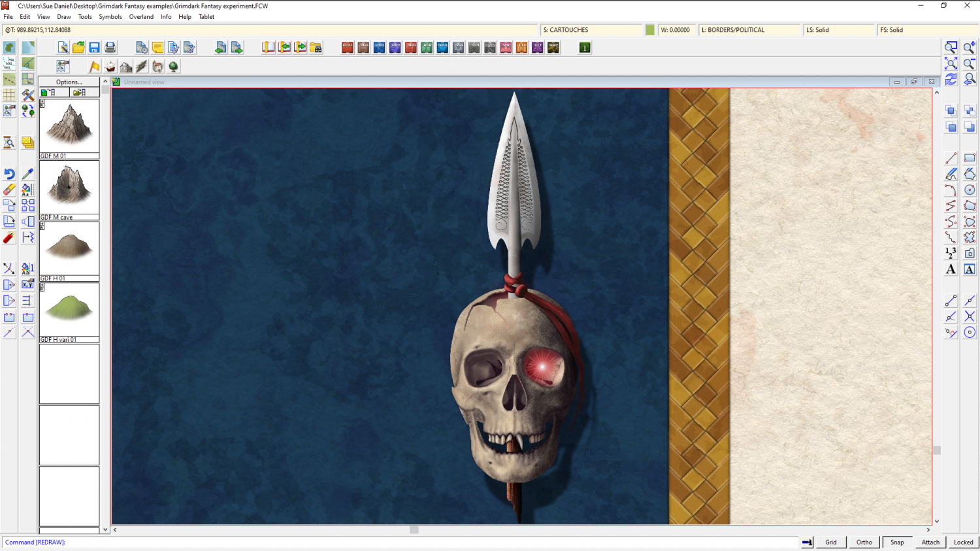Open the Symbols menu
This screenshot has height=551, width=980.
[x=110, y=17]
